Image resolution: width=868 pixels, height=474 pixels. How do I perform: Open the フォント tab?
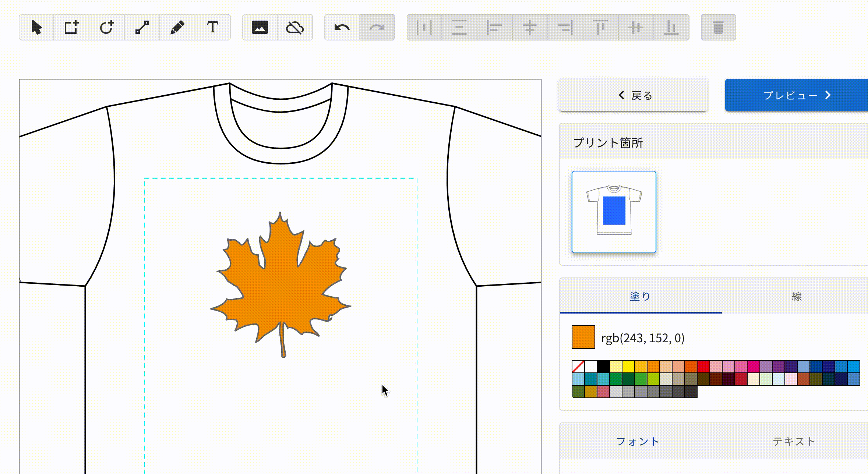pos(638,441)
